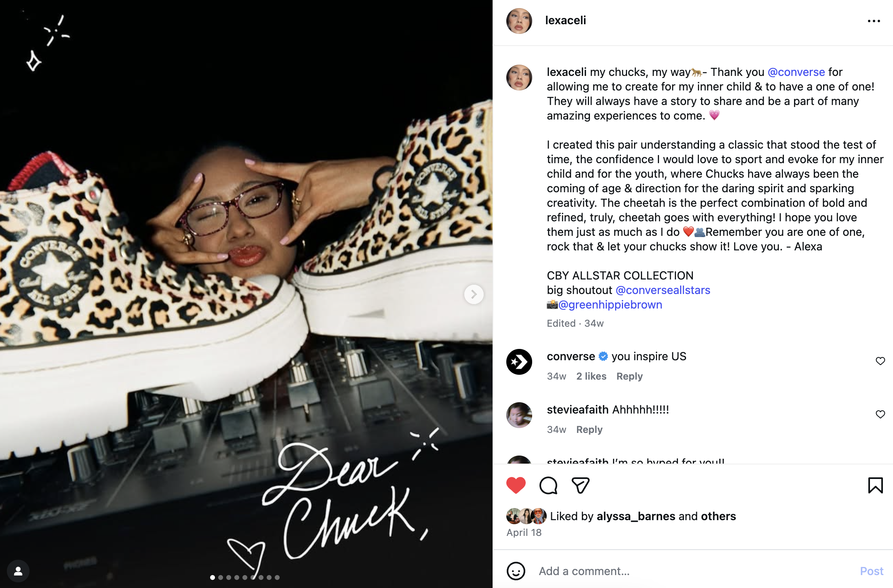The width and height of the screenshot is (893, 588).
Task: Open lexaceli profile from header username
Action: coord(565,20)
